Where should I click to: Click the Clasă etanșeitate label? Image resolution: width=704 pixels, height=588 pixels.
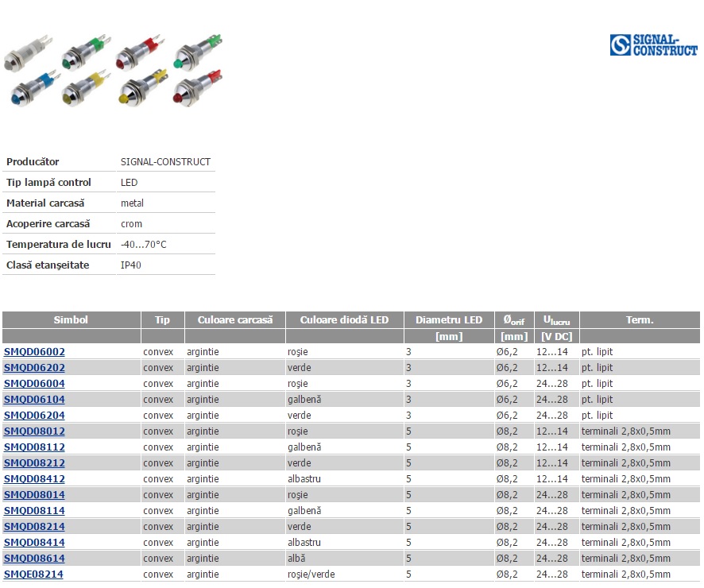48,265
